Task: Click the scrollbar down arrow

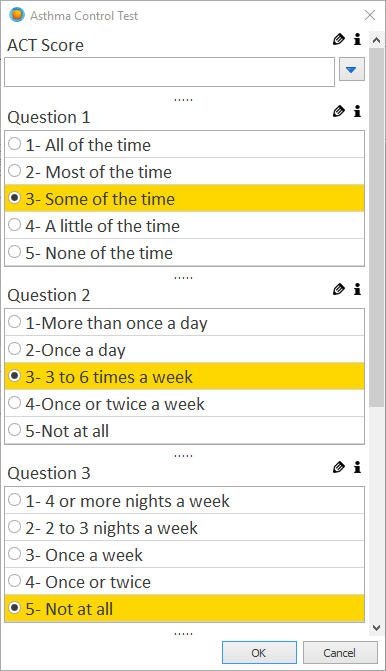Action: [377, 628]
